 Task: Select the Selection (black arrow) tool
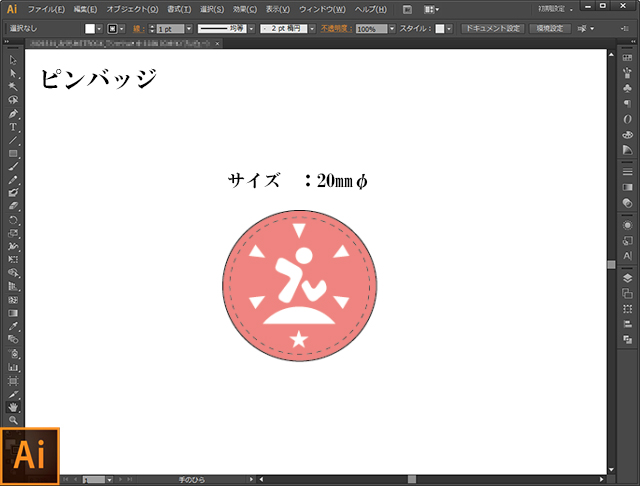pyautogui.click(x=13, y=61)
